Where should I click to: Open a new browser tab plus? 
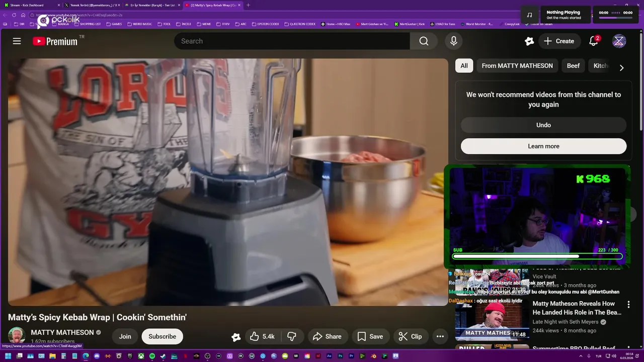[248, 5]
